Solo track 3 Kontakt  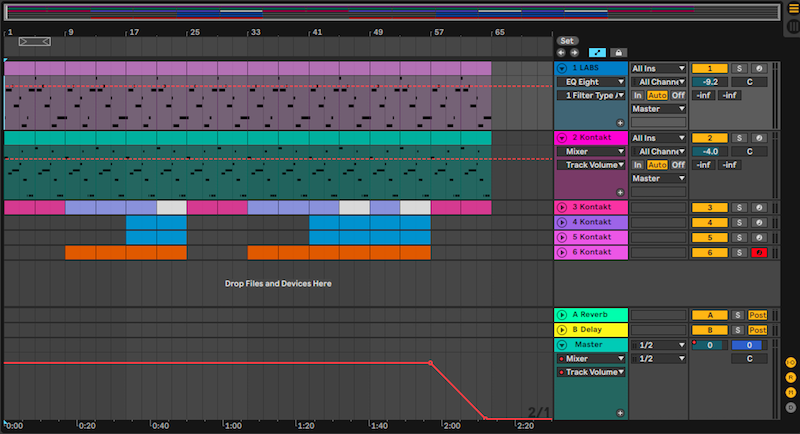(739, 208)
